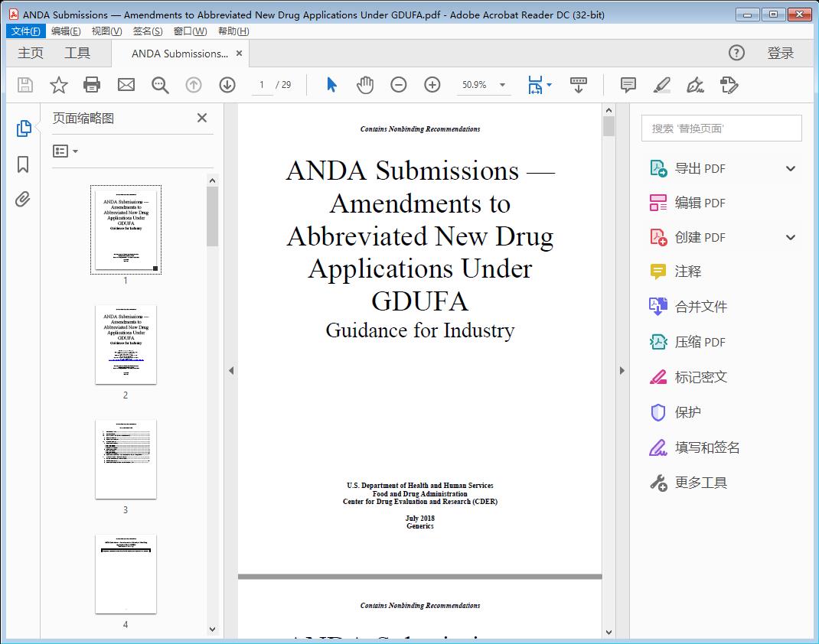Select the page 2 thumbnail

125,345
